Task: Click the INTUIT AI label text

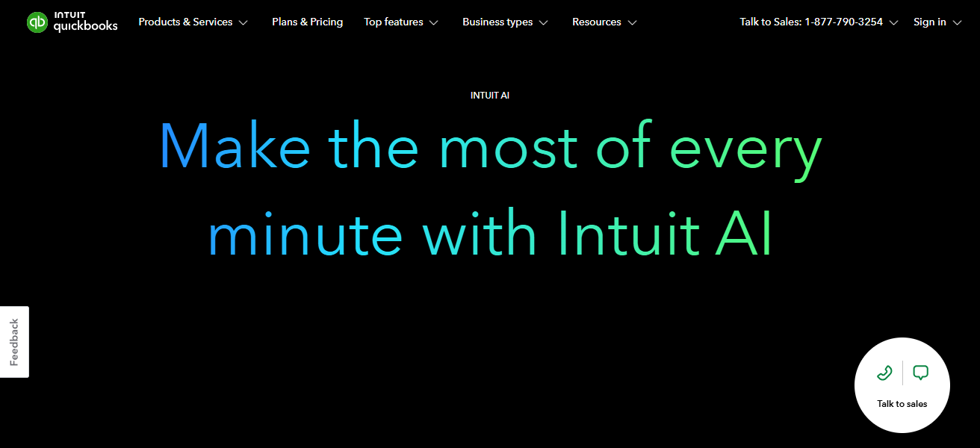Action: pos(490,96)
